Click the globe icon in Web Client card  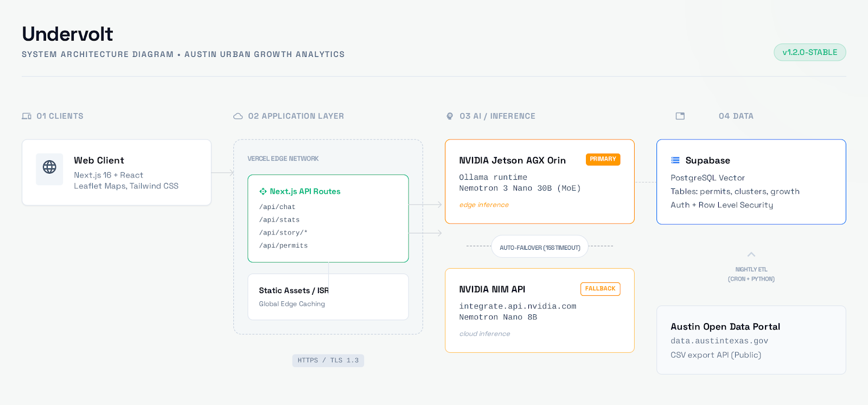[49, 167]
